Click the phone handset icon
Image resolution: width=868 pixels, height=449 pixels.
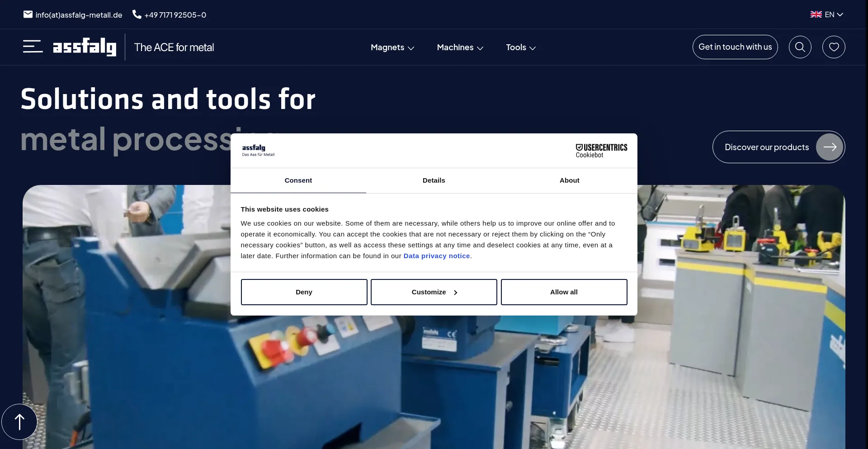tap(137, 14)
